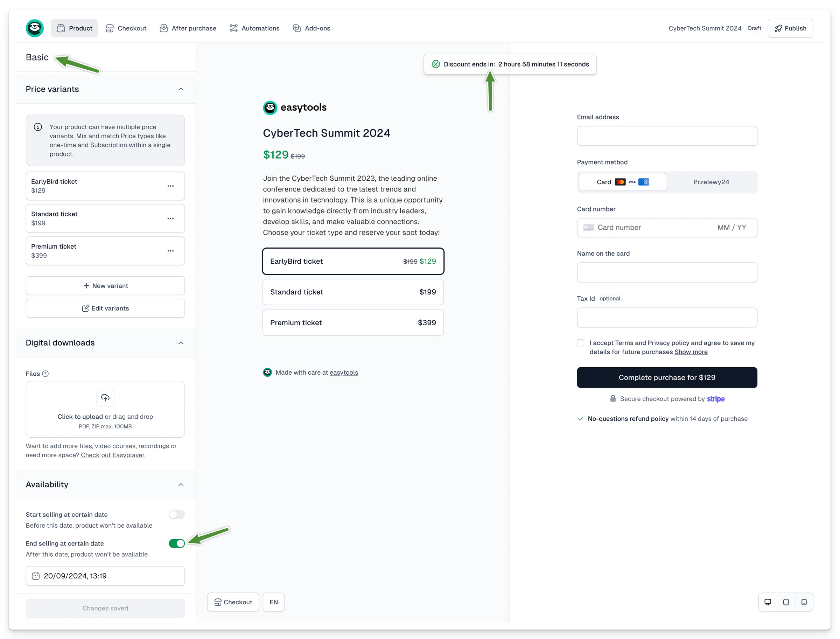This screenshot has width=840, height=639.
Task: Open Premium ticket three-dot options menu
Action: 170,251
